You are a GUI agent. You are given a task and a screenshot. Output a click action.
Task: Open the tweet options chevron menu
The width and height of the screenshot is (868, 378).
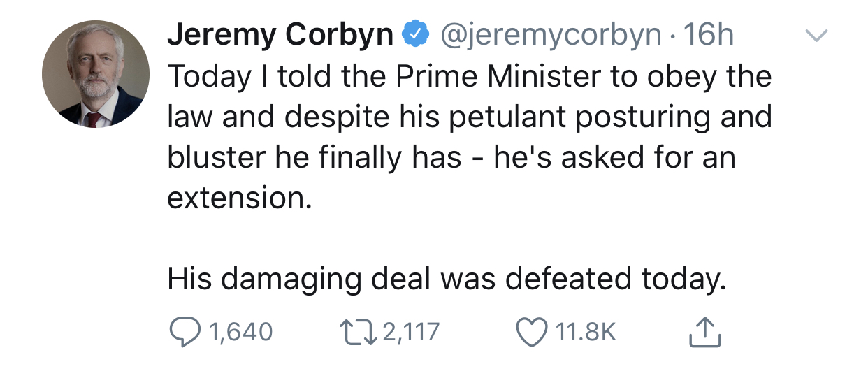point(817,35)
